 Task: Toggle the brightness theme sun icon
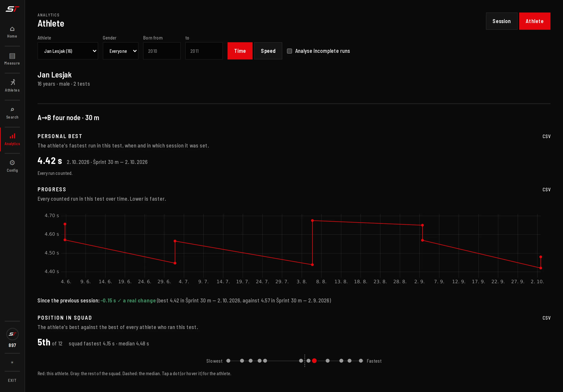[x=12, y=362]
